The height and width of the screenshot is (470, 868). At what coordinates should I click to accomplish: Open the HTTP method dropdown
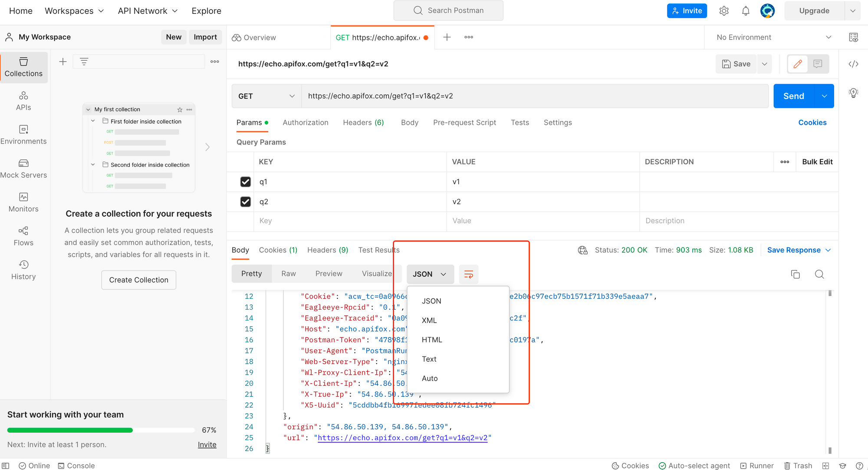266,96
